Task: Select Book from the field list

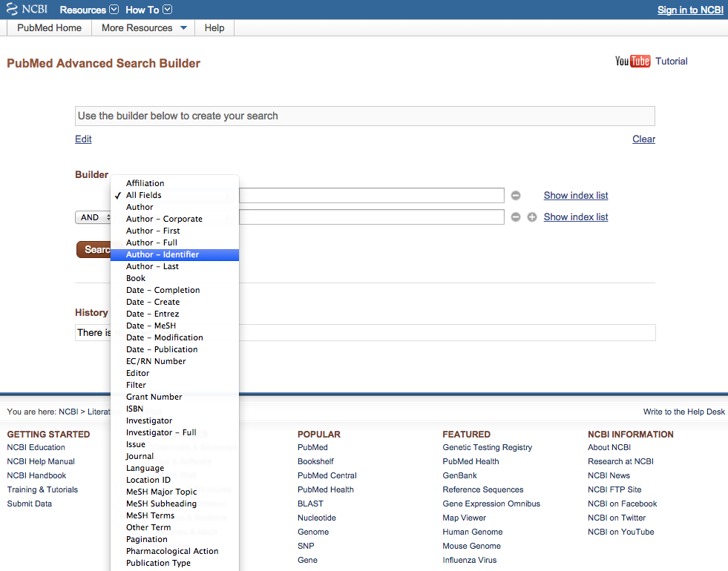Action: tap(174, 278)
